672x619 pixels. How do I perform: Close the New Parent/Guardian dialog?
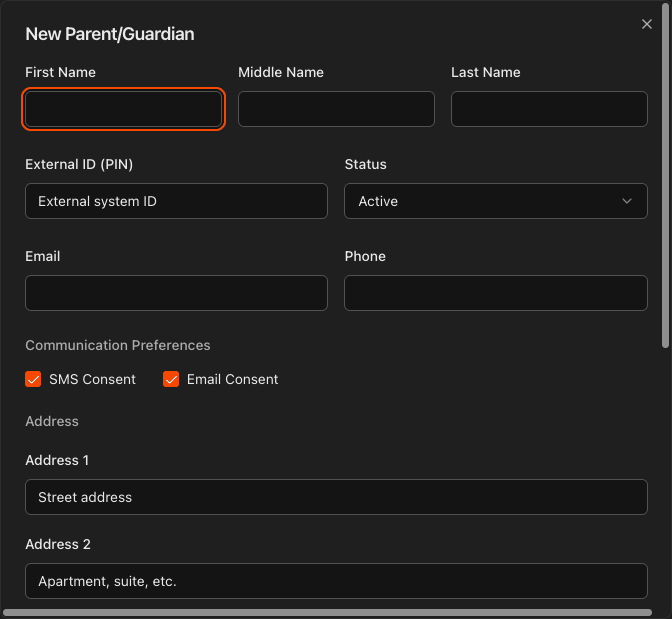pyautogui.click(x=646, y=24)
